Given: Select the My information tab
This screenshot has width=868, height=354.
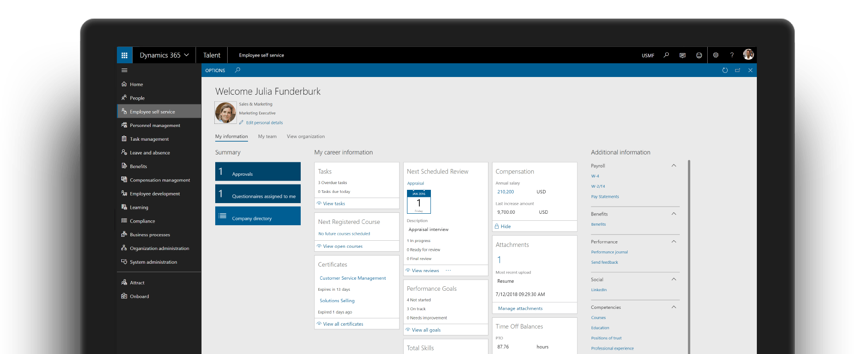Looking at the screenshot, I should (x=232, y=136).
